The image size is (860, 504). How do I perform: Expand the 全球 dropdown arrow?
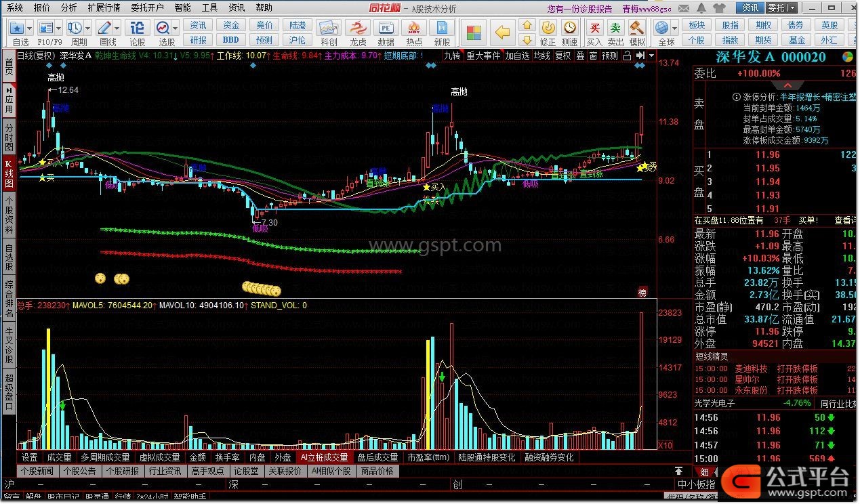coord(674,28)
